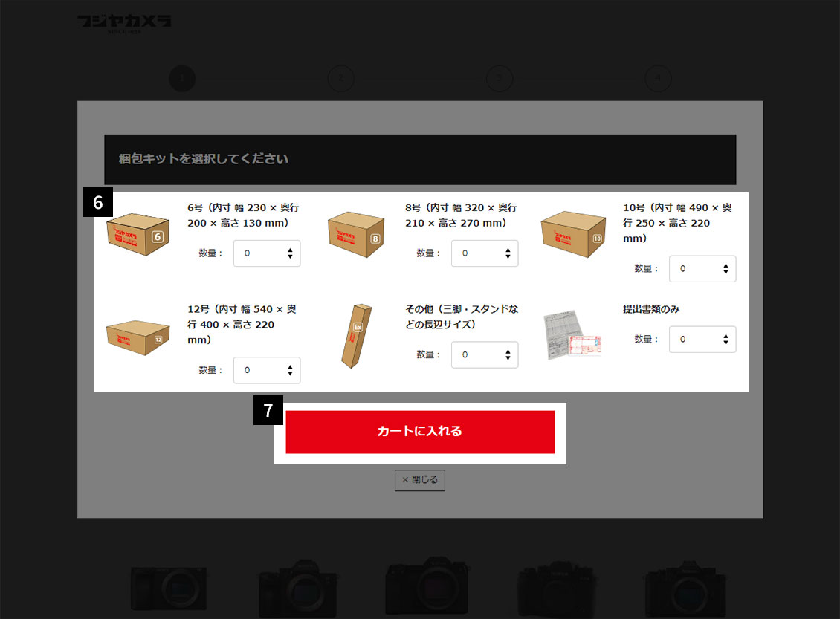The height and width of the screenshot is (619, 840).
Task: Adjust the その他 quantity spinner arrows
Action: pos(508,354)
